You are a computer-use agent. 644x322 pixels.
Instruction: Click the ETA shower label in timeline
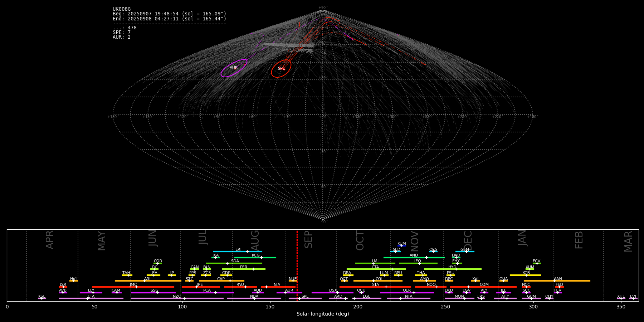91,296
